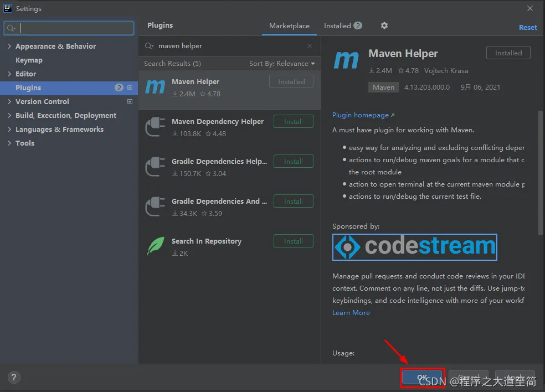Click the settings search input field
Screen dimensions: 545x392
[69, 28]
